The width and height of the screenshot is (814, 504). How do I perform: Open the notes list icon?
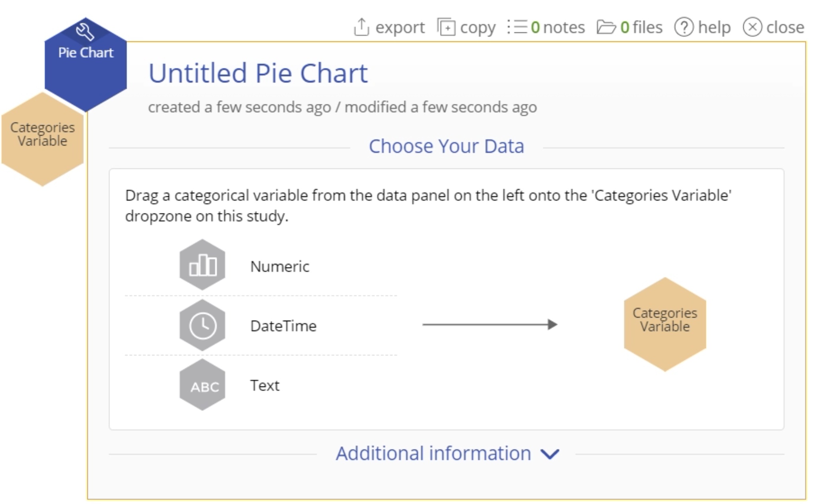pyautogui.click(x=517, y=27)
